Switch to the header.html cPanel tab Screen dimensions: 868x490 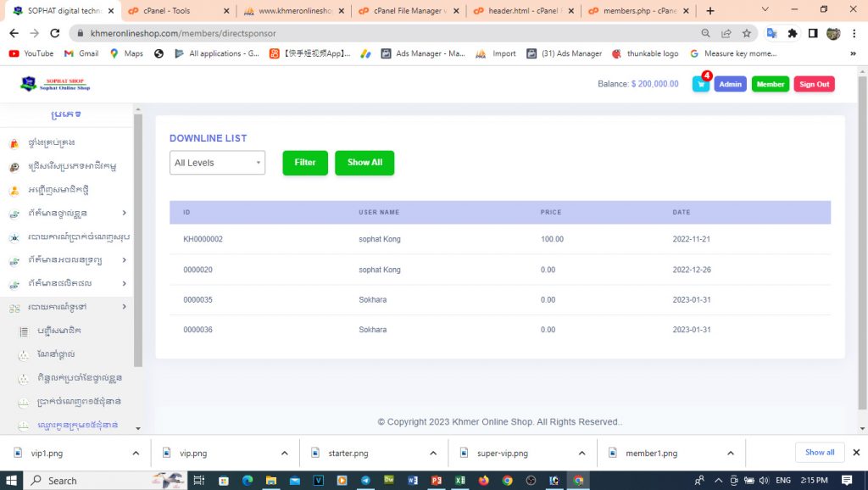[520, 11]
